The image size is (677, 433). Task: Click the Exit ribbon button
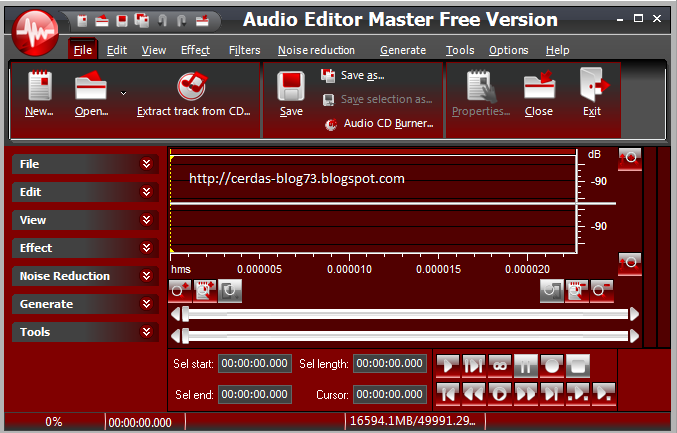[x=592, y=93]
